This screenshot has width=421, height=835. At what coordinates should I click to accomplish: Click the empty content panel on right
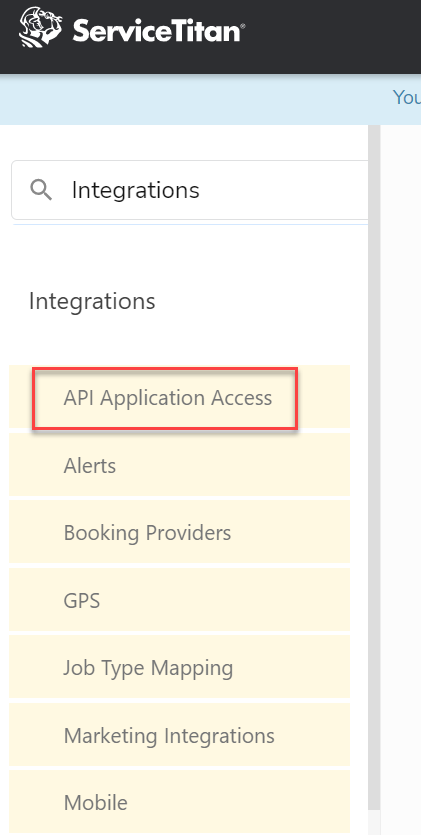(x=401, y=479)
